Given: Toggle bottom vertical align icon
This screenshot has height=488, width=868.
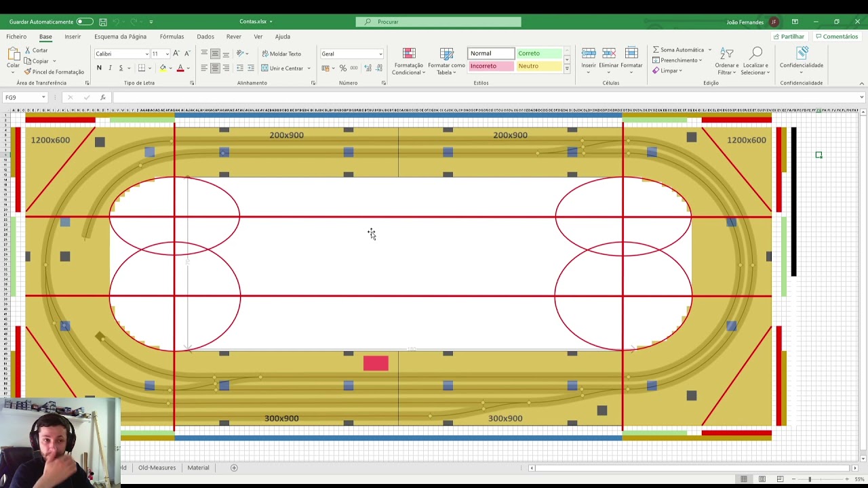Looking at the screenshot, I should pos(226,54).
